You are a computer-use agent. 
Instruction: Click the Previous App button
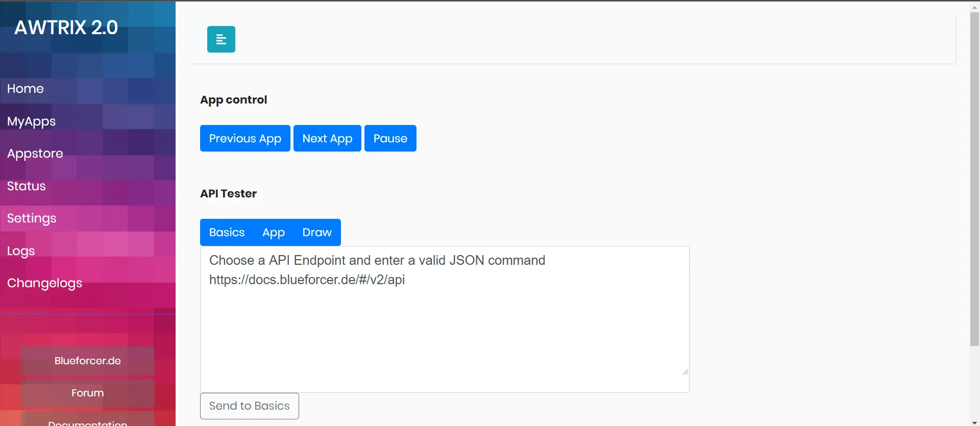(245, 138)
